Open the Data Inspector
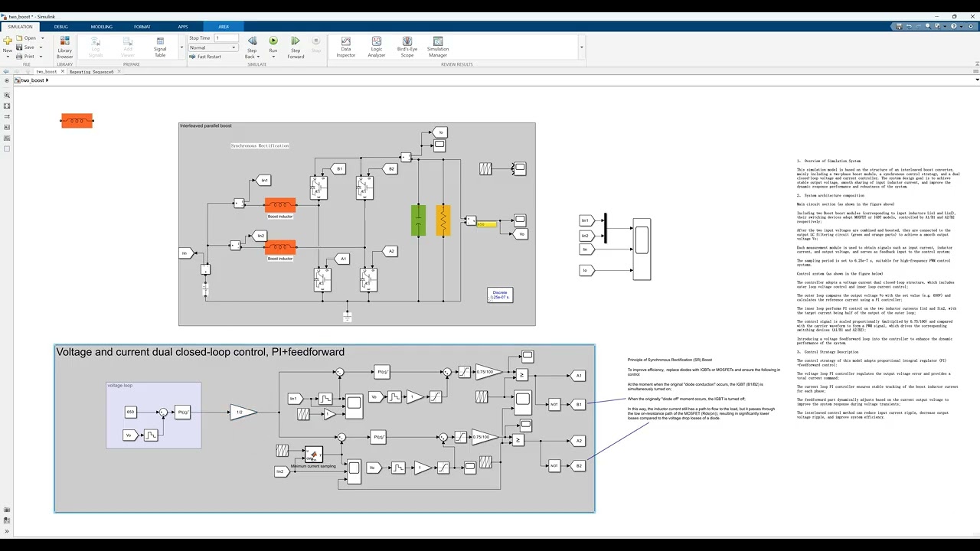 pos(345,47)
